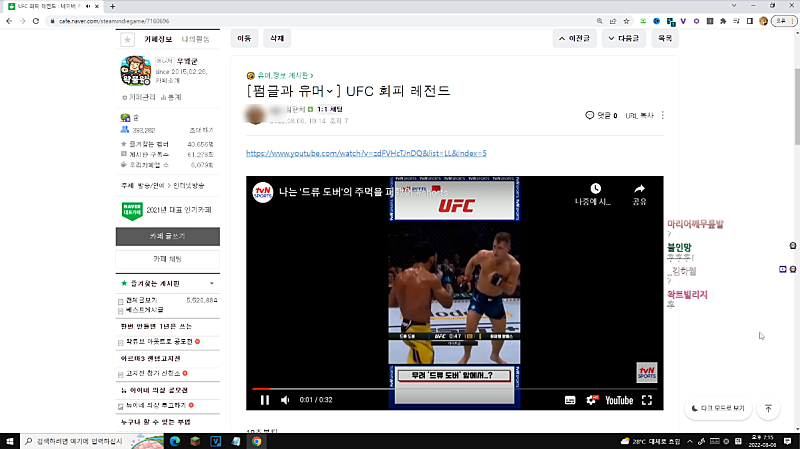Collapse the 즐겨찾는 게시판 section arrow
Viewport: 800px width, 449px height.
click(212, 283)
